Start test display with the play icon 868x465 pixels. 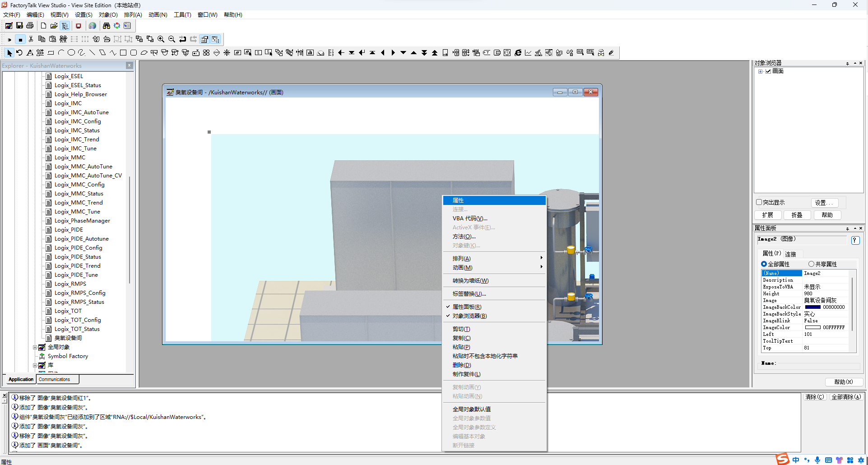[9, 39]
